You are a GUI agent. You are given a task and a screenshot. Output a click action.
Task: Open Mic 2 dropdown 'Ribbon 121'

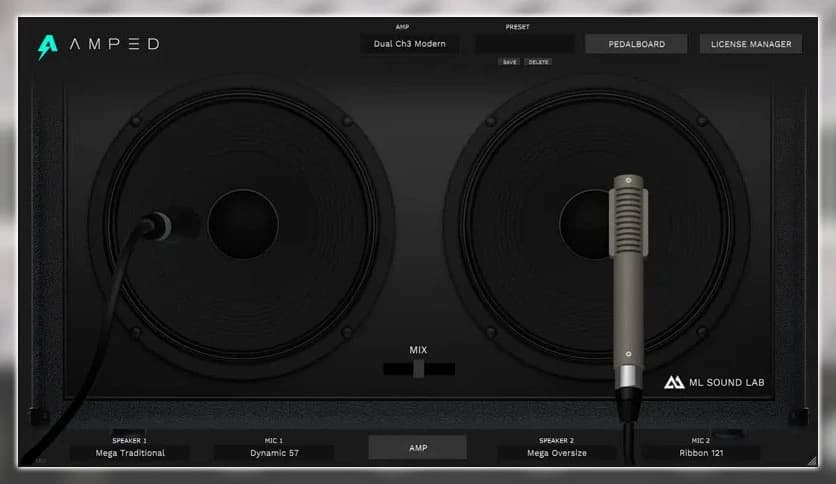(701, 453)
